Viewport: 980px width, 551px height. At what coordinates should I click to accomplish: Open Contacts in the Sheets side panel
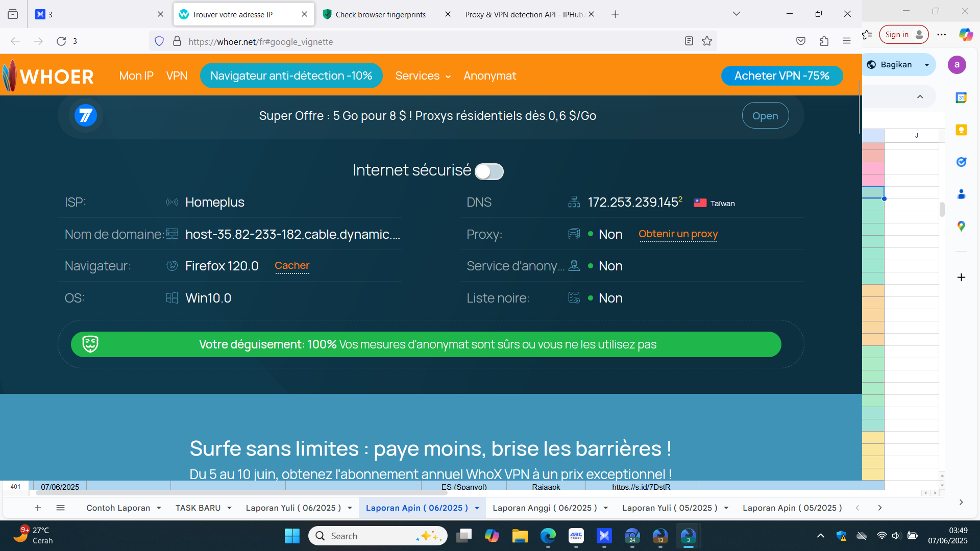click(961, 194)
